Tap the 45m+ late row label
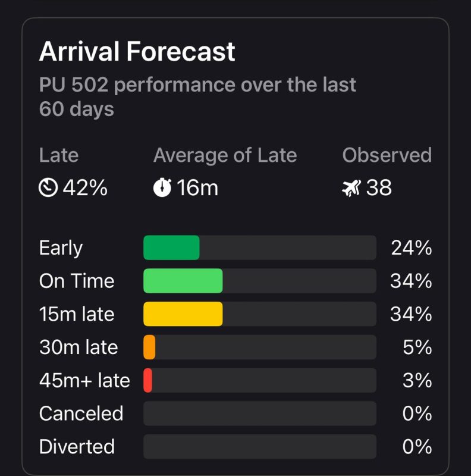Image resolution: width=471 pixels, height=476 pixels. [x=84, y=380]
